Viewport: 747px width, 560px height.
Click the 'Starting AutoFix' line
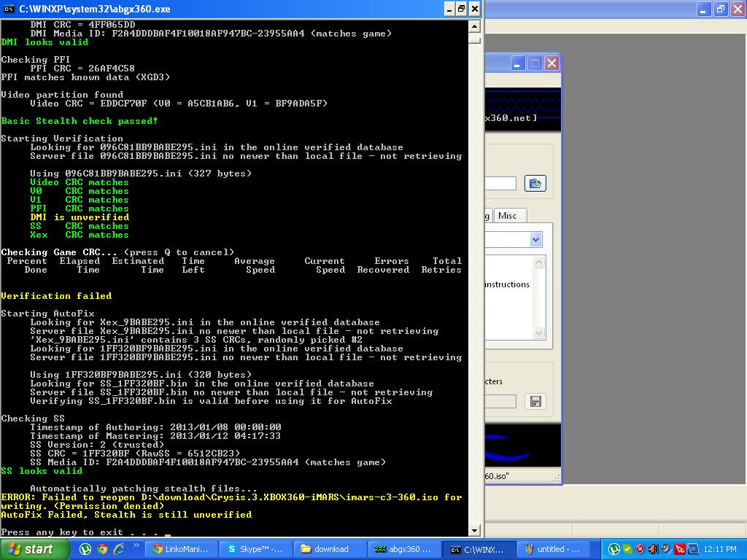[x=47, y=314]
